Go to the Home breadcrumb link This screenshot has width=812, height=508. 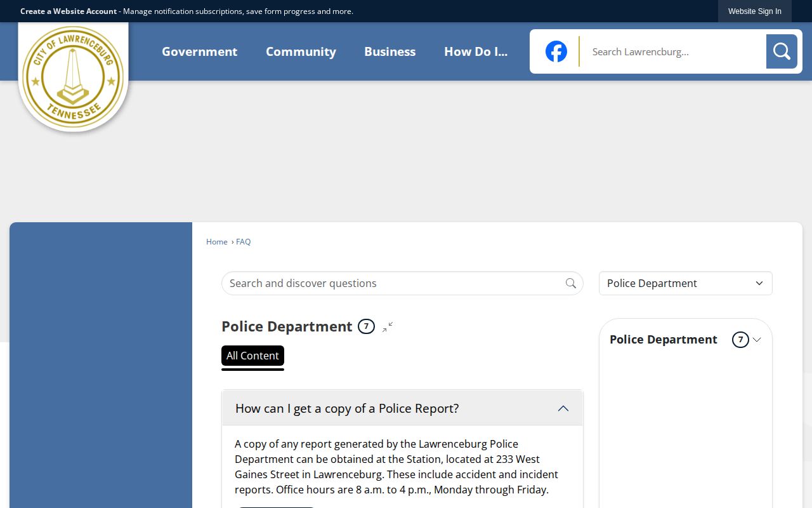pos(217,242)
